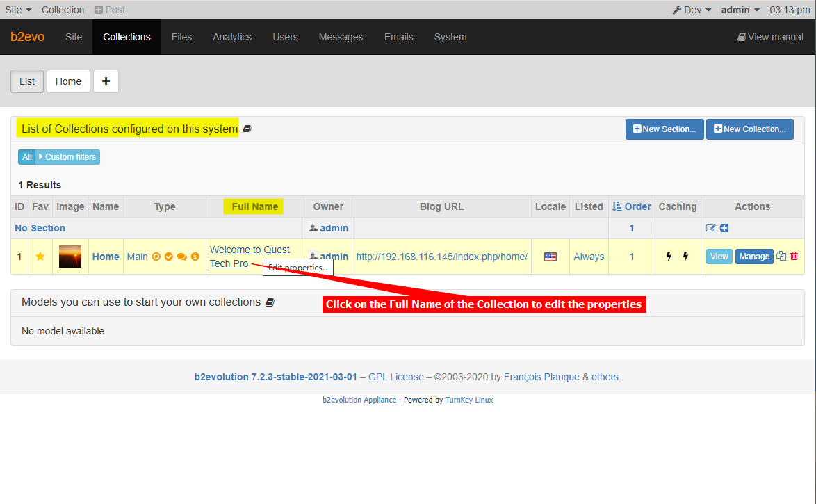Click the Welcome to Quest Tech Pro link
Image resolution: width=816 pixels, height=504 pixels.
pos(250,250)
